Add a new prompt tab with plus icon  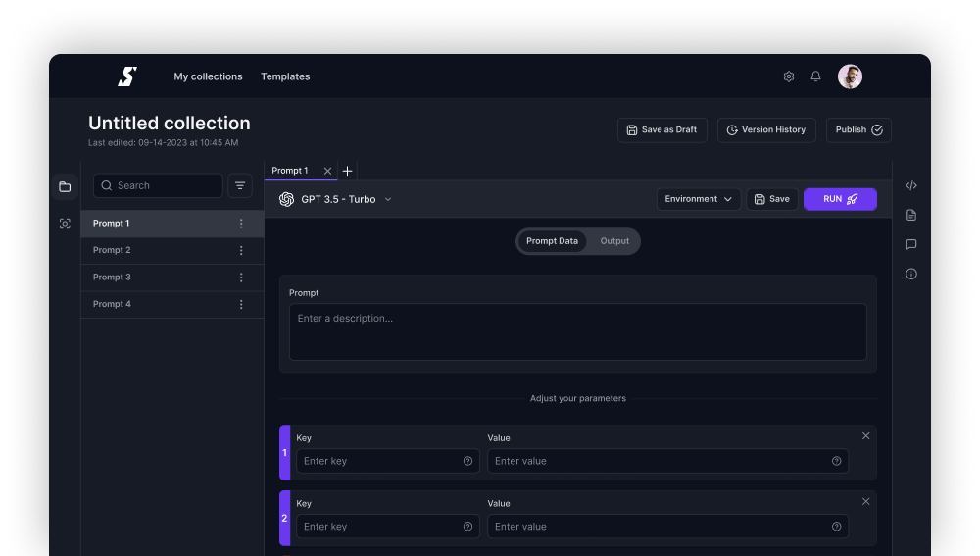pos(348,171)
